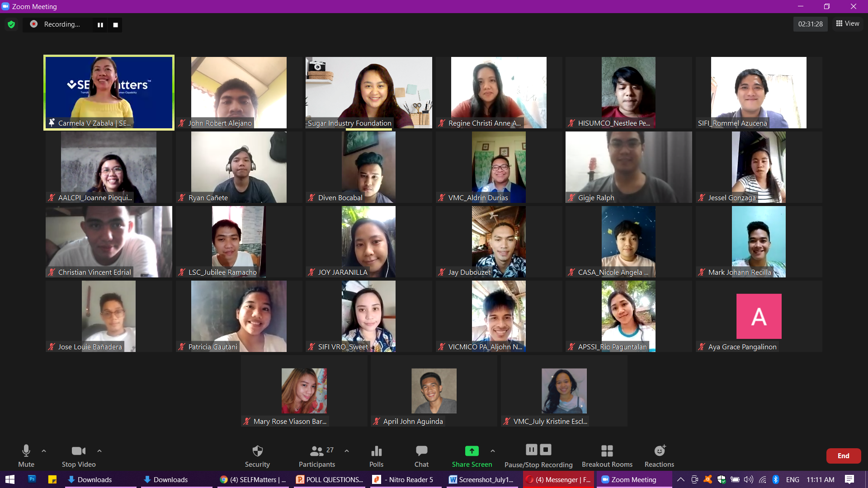This screenshot has width=868, height=488.
Task: Expand audio options arrow next to Mute
Action: coord(44,451)
